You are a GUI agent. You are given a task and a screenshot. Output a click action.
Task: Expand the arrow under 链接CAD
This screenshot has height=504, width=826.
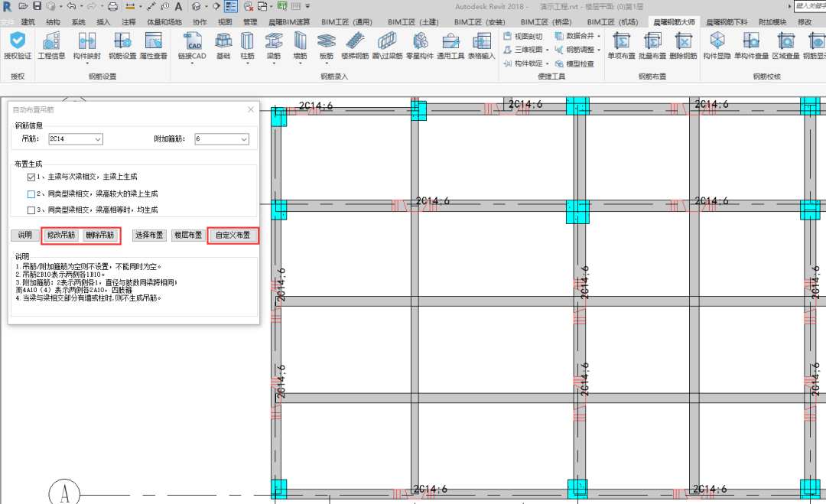pyautogui.click(x=192, y=63)
